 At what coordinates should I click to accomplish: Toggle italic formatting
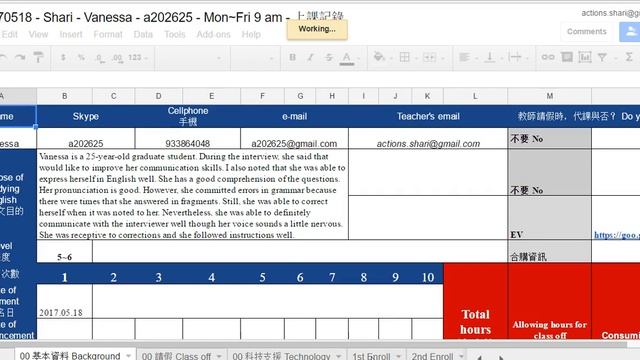pos(310,58)
